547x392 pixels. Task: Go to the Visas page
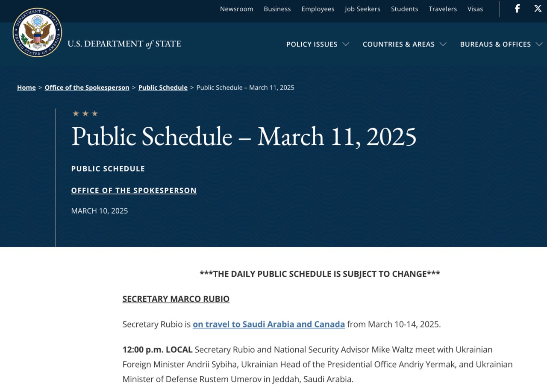(x=475, y=9)
